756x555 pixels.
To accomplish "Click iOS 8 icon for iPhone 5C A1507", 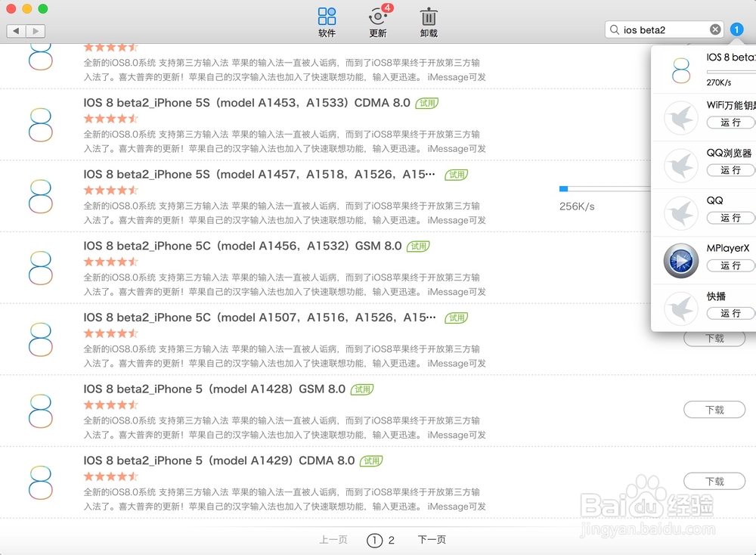I will coord(41,340).
